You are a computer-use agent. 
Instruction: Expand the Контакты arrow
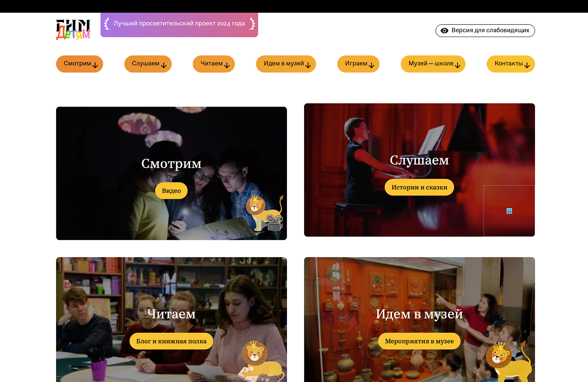[527, 65]
